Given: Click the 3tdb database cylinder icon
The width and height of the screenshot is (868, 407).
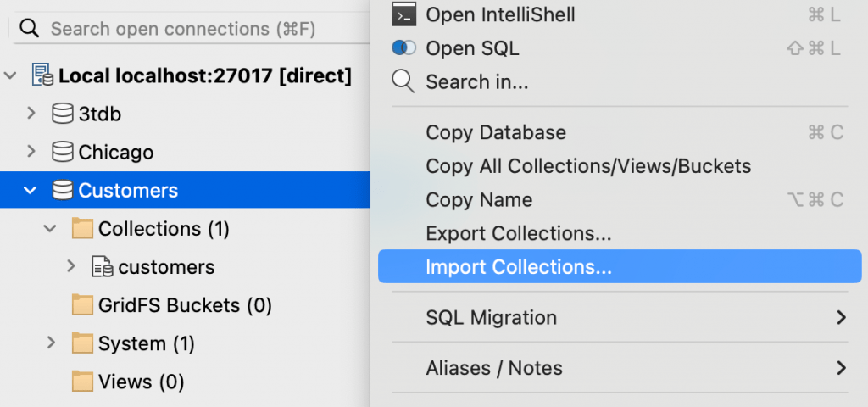Looking at the screenshot, I should [63, 114].
